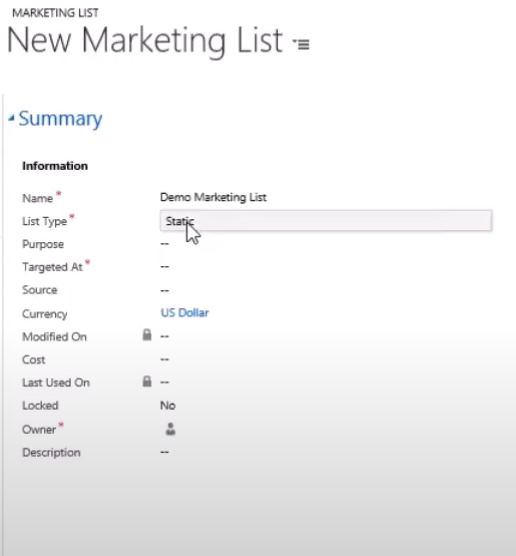Image resolution: width=516 pixels, height=556 pixels.
Task: Open the List Type Static dropdown
Action: 326,221
